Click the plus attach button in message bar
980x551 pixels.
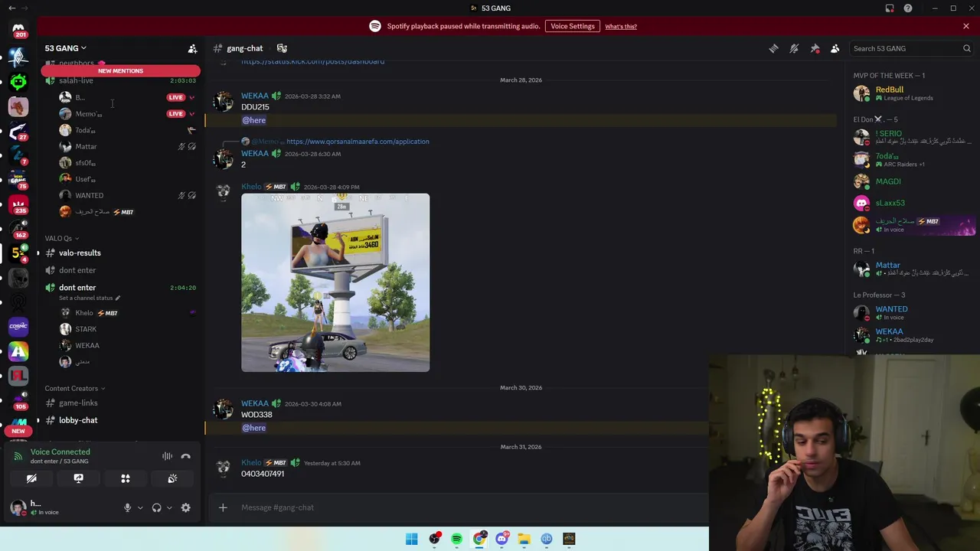tap(223, 507)
